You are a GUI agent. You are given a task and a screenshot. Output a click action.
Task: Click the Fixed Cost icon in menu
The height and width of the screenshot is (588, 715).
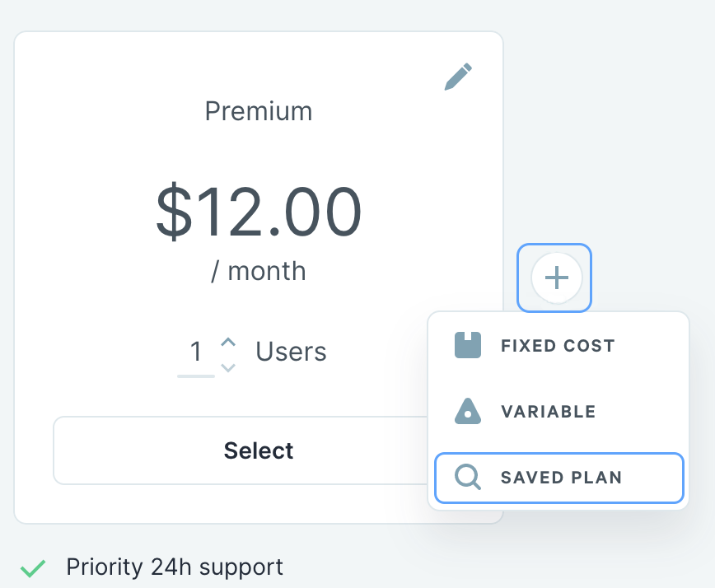(468, 345)
